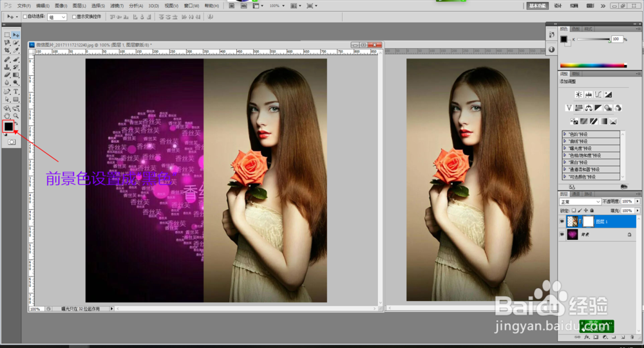Click the add layer style fx icon
The image size is (644, 348).
[587, 337]
